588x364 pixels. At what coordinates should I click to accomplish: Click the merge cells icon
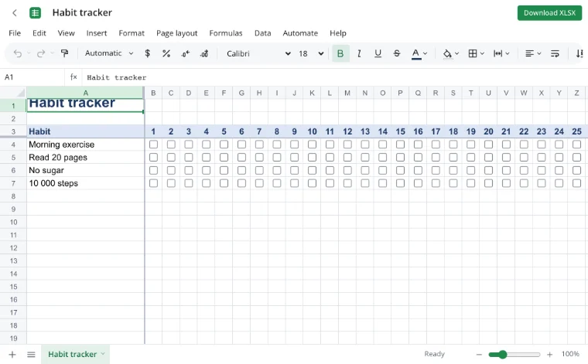(x=497, y=53)
